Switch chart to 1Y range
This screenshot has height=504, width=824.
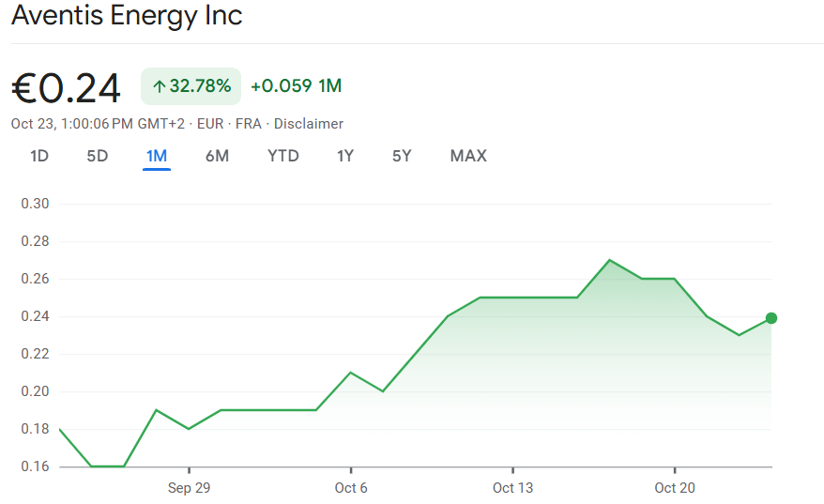tap(345, 156)
